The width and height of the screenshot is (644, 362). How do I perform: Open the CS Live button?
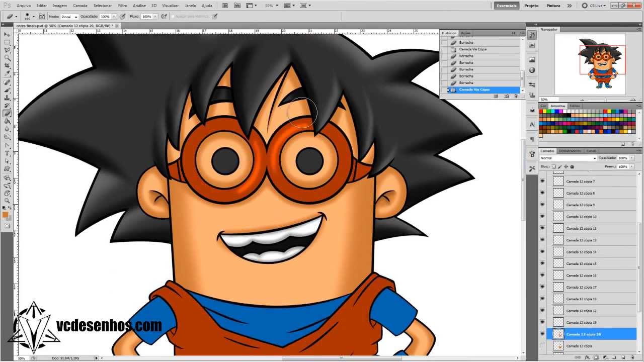(594, 6)
